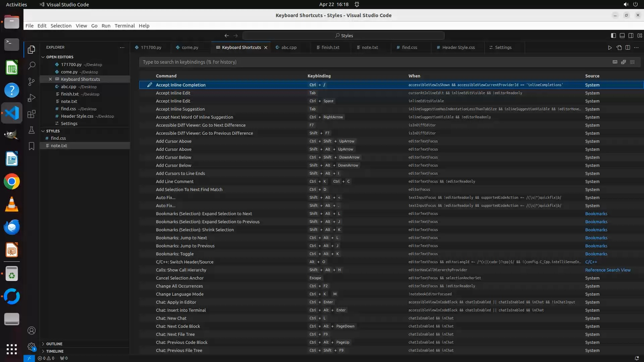Viewport: 644px width, 362px height.
Task: Open the Terminal menu
Action: pyautogui.click(x=124, y=26)
